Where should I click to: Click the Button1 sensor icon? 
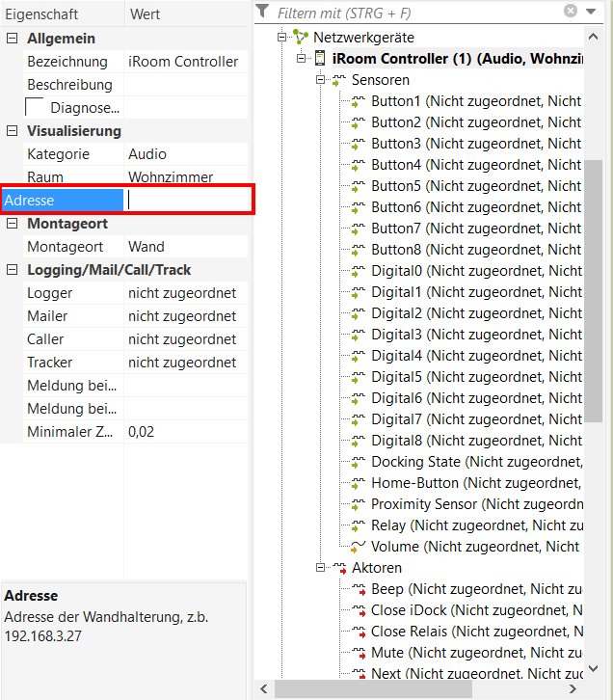coord(359,101)
